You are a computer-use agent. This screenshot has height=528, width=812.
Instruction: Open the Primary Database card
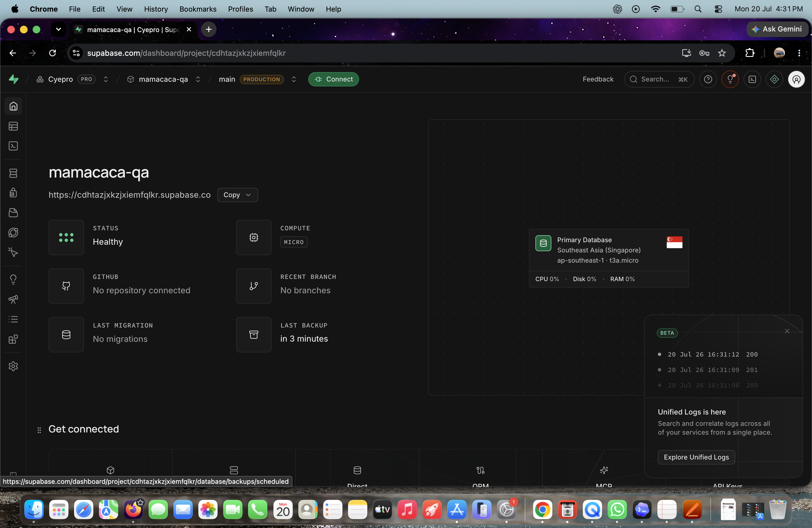click(x=609, y=258)
